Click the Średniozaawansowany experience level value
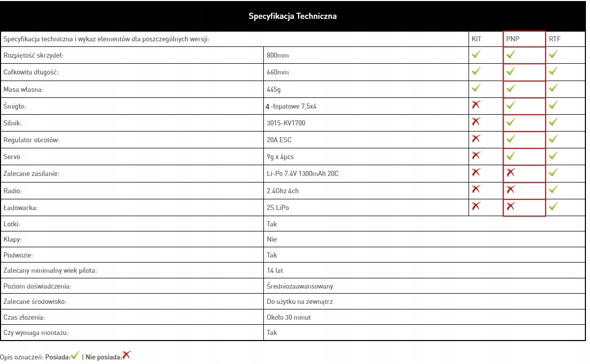 [x=300, y=287]
